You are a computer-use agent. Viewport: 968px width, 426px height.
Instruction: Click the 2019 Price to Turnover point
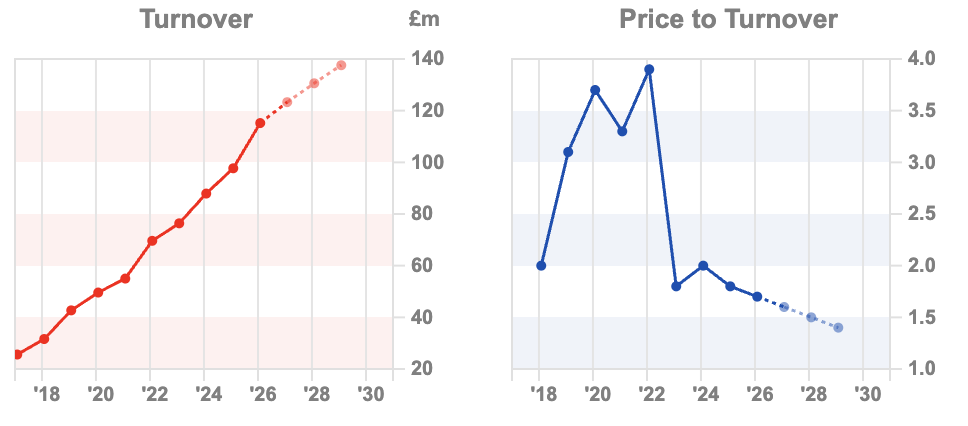coord(568,152)
